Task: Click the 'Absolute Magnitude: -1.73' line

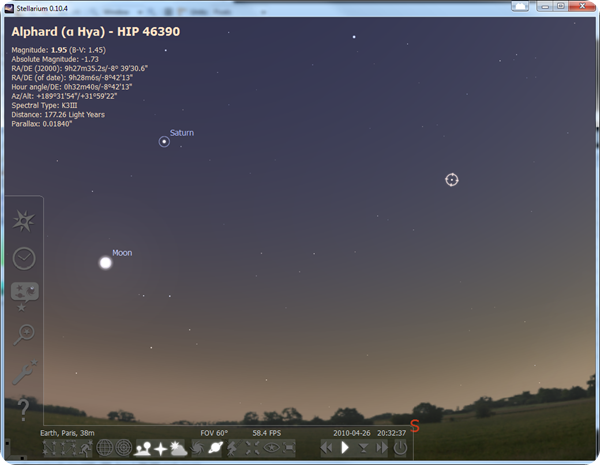Action: click(55, 59)
